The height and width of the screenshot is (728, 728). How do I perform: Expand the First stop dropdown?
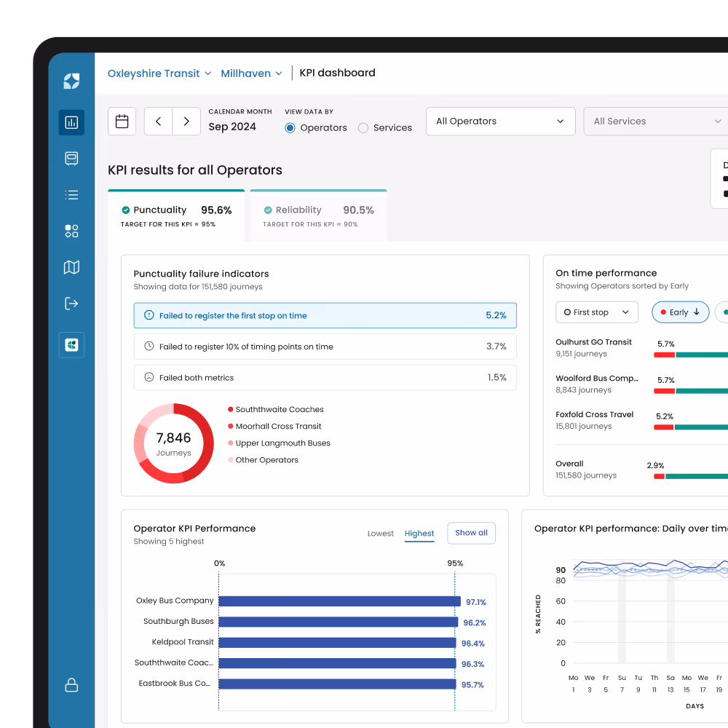pyautogui.click(x=596, y=312)
